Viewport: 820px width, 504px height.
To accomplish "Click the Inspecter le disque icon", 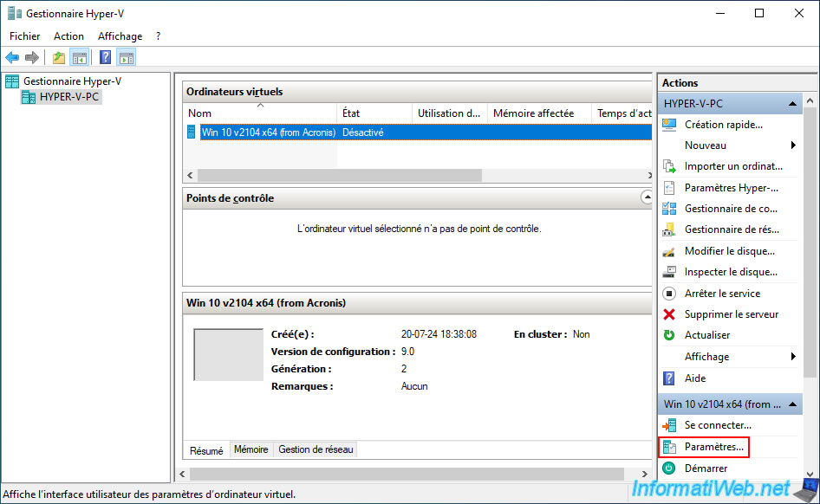I will pos(669,272).
